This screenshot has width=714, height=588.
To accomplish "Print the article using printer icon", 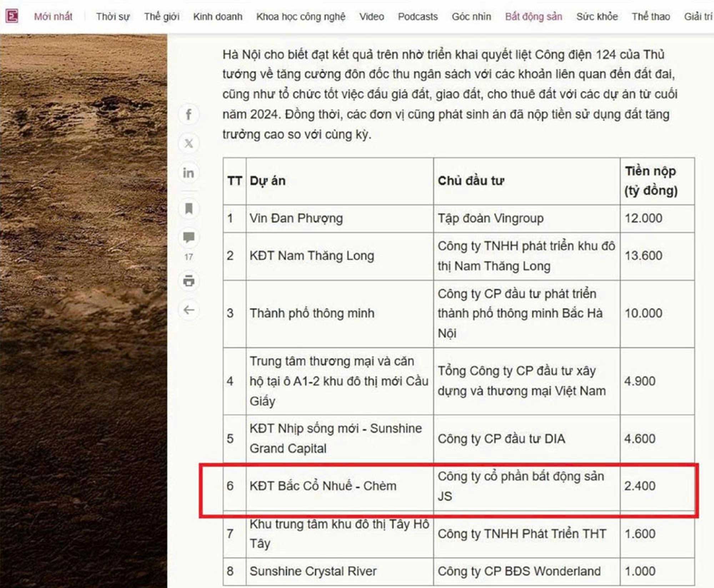I will pyautogui.click(x=188, y=281).
